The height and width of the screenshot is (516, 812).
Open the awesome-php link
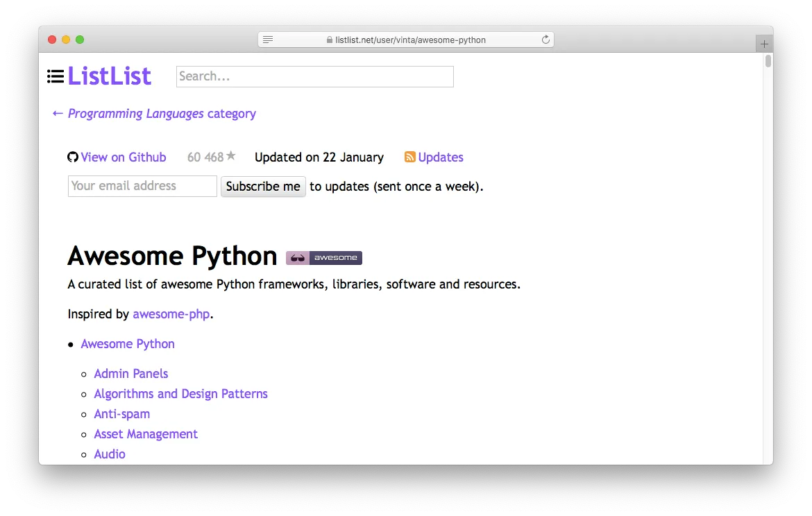[171, 313]
